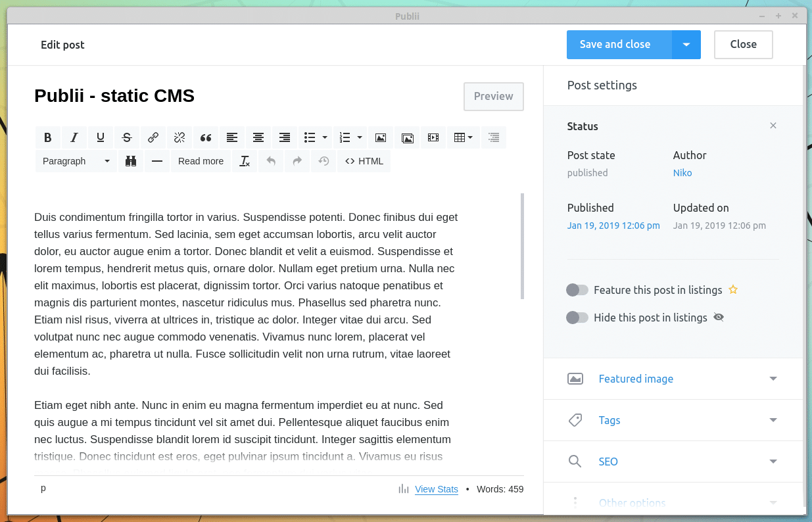Screen dimensions: 812x522
Task: Click the Words: 459 counter
Action: coord(500,489)
